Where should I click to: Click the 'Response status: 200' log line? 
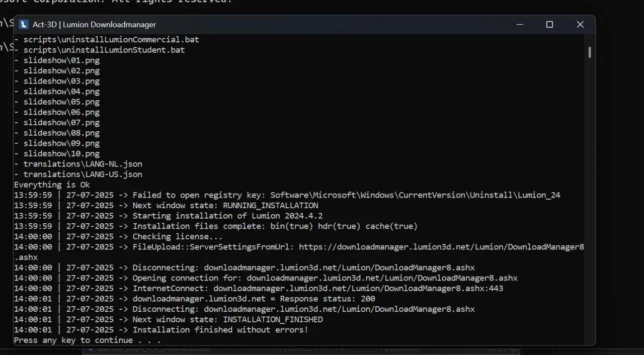point(195,299)
